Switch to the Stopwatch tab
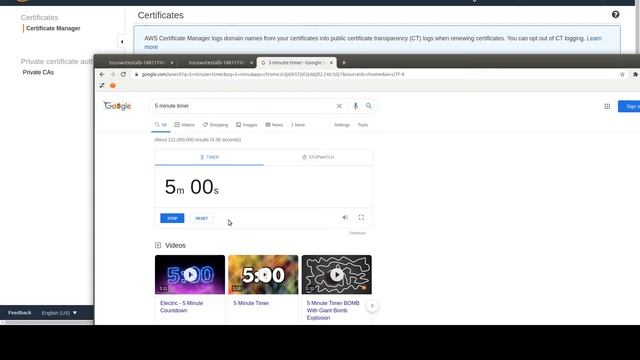 pos(318,157)
